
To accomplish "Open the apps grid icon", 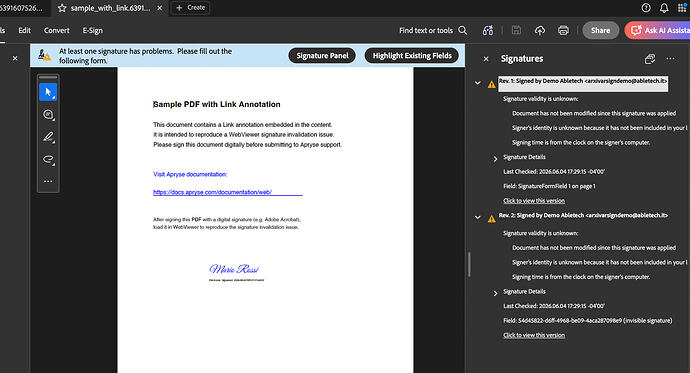I will 682,7.
